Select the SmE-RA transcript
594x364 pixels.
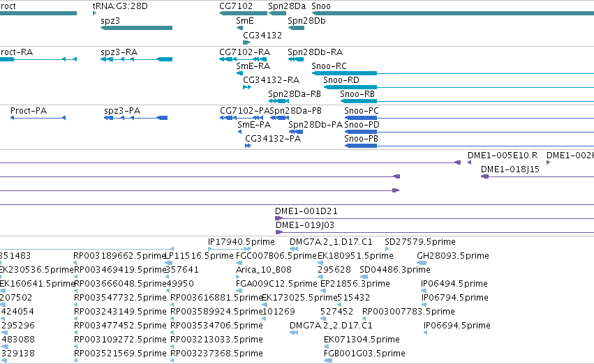[x=239, y=73]
